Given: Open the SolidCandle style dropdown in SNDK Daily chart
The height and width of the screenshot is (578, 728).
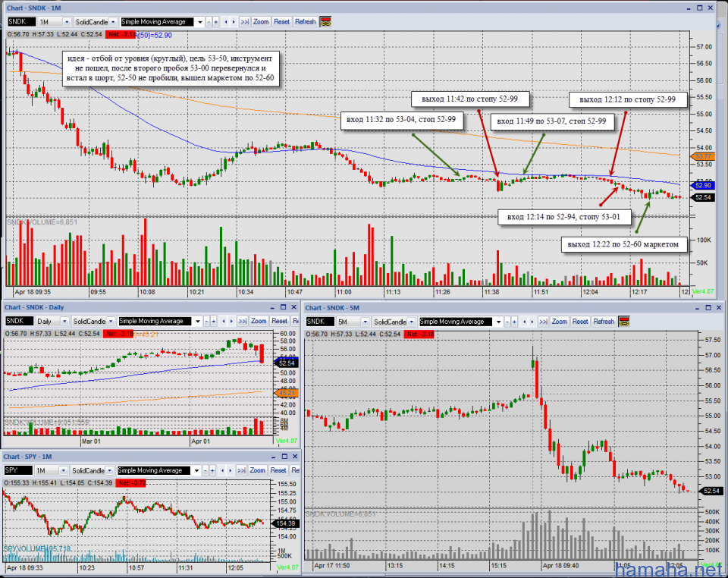Looking at the screenshot, I should click(111, 322).
